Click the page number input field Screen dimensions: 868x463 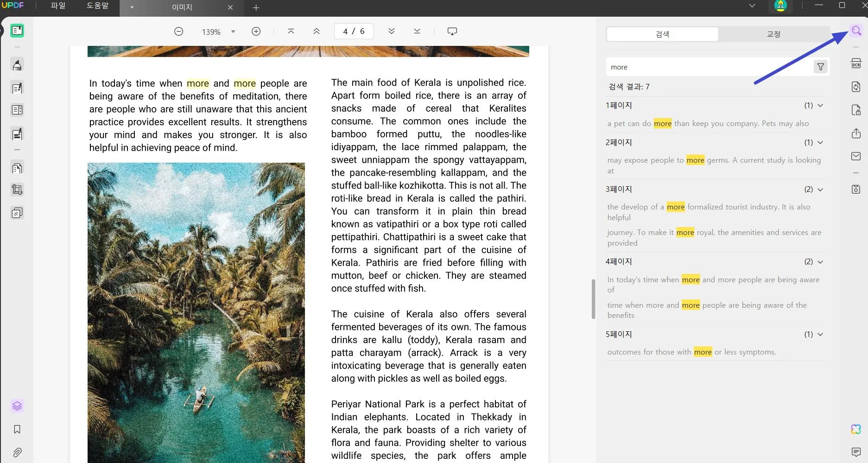click(x=354, y=31)
